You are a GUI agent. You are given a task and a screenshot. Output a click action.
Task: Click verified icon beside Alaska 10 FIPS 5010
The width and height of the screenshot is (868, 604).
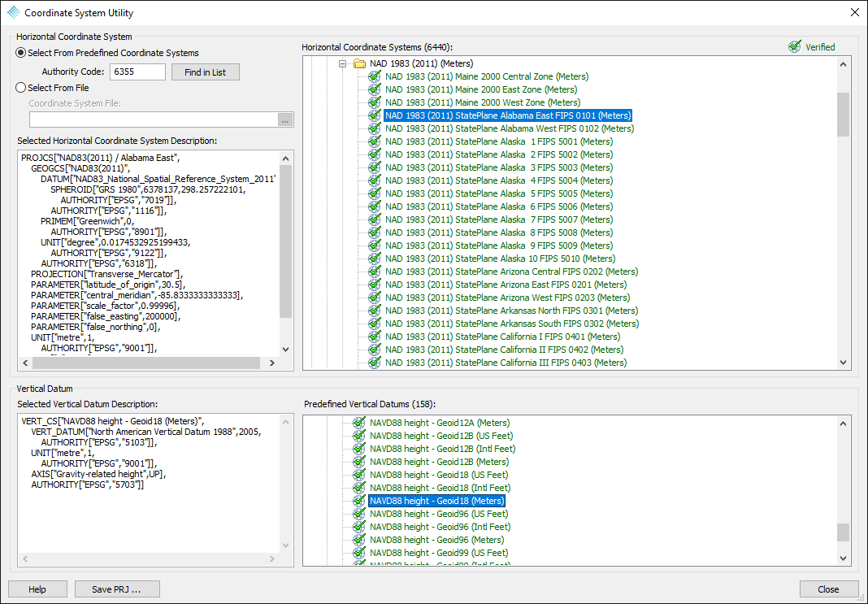click(x=375, y=259)
